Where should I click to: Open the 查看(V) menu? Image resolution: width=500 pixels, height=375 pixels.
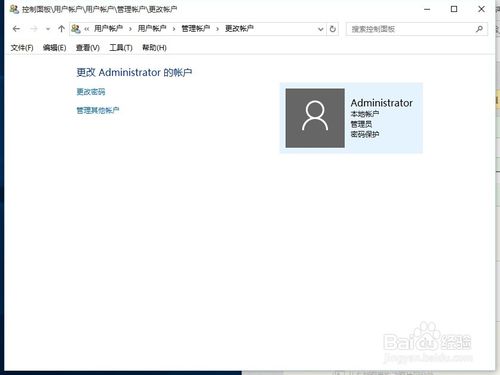(88, 48)
